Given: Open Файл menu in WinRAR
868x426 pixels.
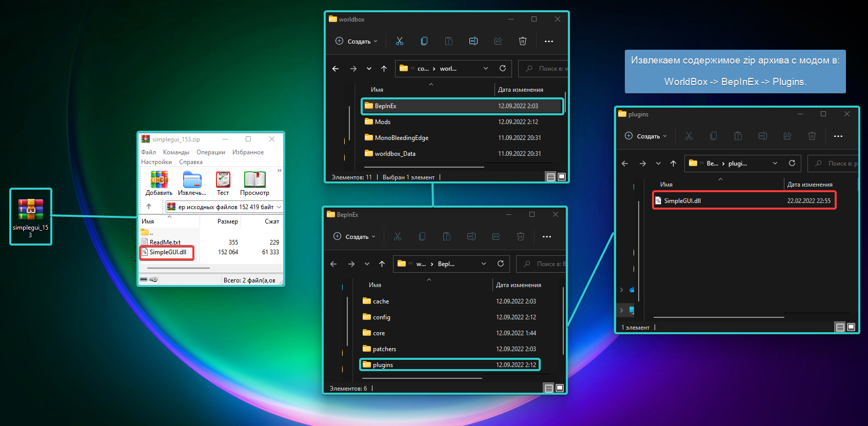Looking at the screenshot, I should 148,152.
